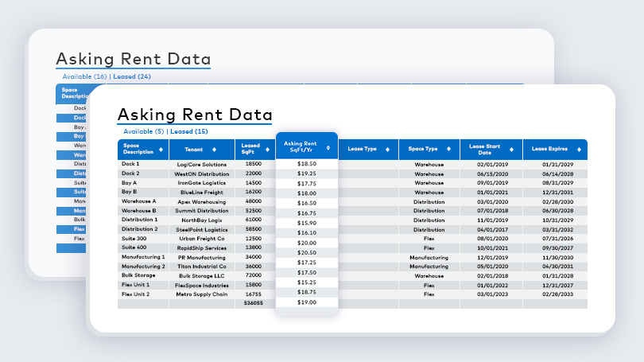Sort by Space Type column arrow
644x362 pixels.
click(448, 149)
